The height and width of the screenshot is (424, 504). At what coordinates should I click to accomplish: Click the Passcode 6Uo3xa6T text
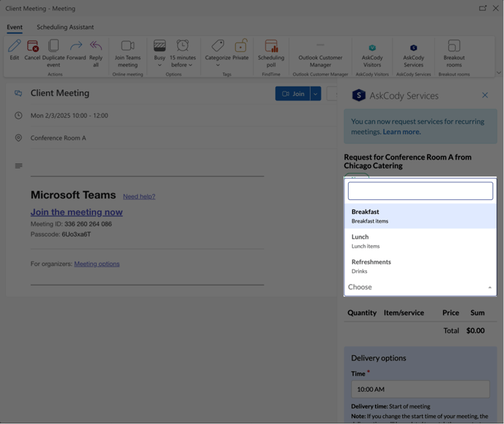(60, 234)
